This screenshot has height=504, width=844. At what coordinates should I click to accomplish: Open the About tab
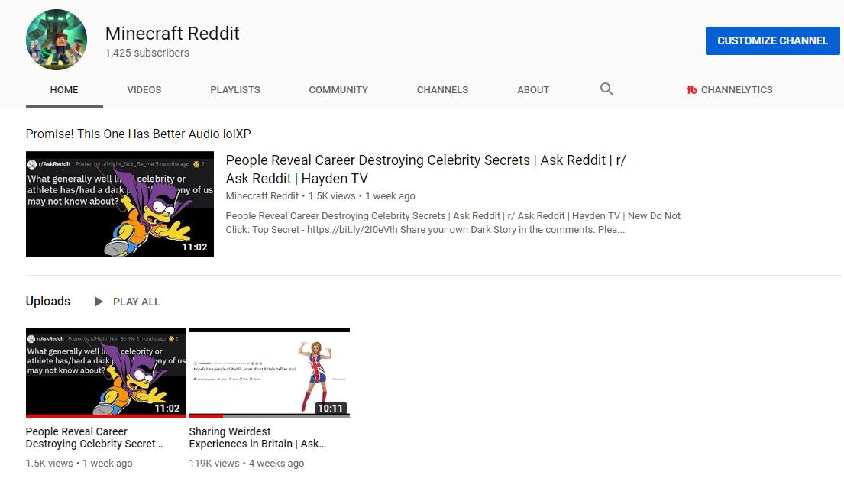click(533, 90)
